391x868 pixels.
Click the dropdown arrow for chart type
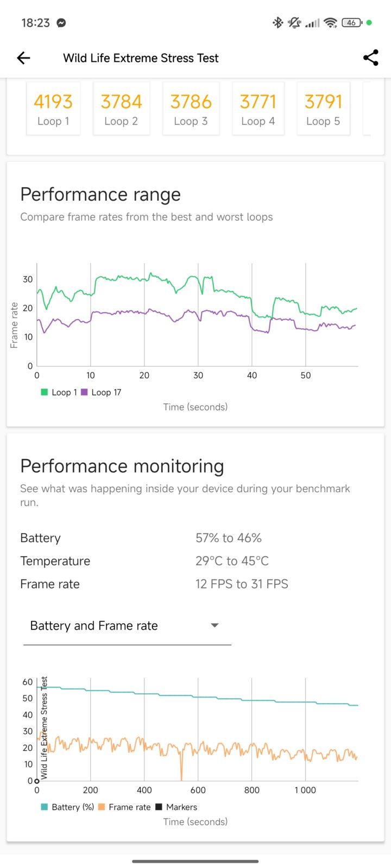tap(215, 626)
